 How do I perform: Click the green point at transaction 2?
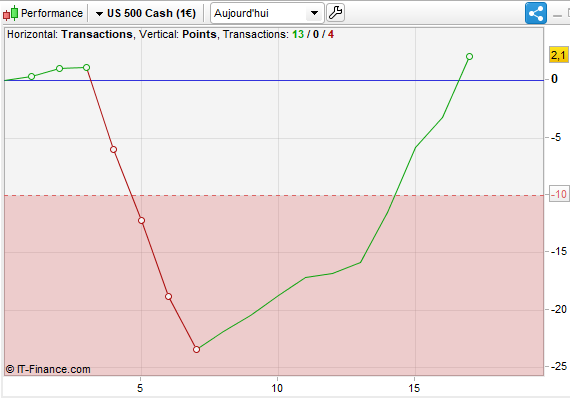click(x=60, y=68)
